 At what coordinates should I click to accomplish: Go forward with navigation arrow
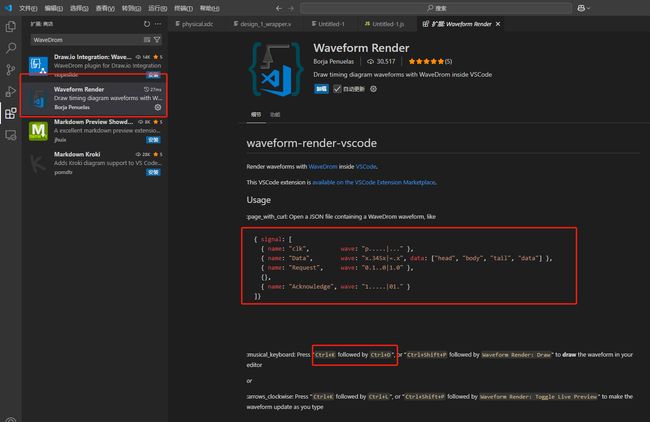click(291, 8)
